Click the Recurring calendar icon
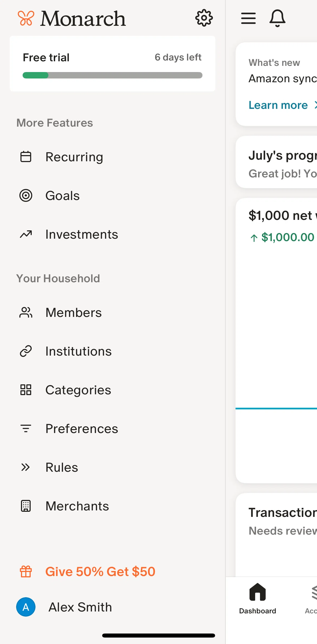Image resolution: width=317 pixels, height=644 pixels. tap(26, 157)
